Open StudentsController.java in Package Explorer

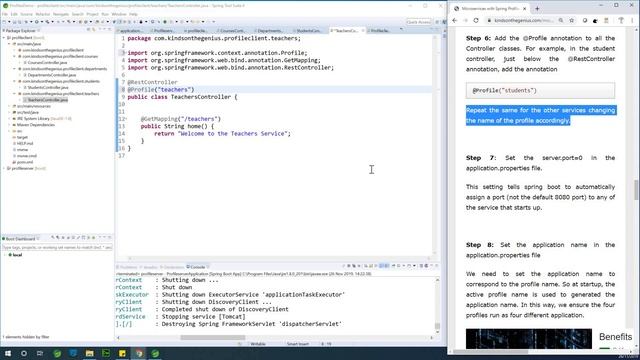(x=48, y=87)
